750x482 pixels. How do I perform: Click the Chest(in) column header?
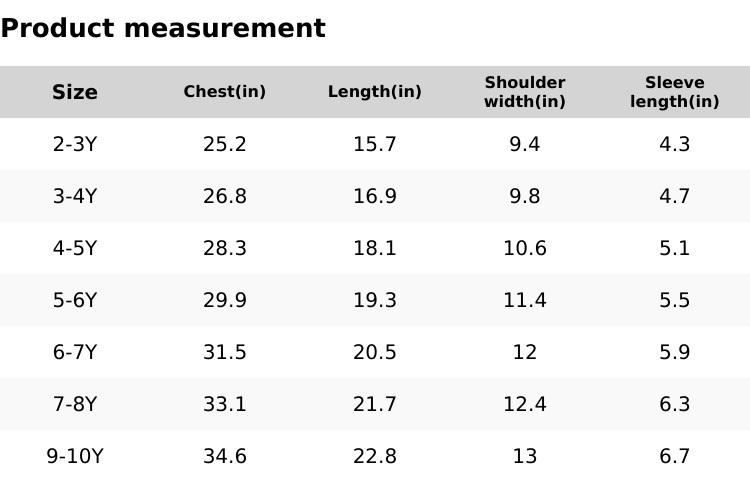[225, 92]
